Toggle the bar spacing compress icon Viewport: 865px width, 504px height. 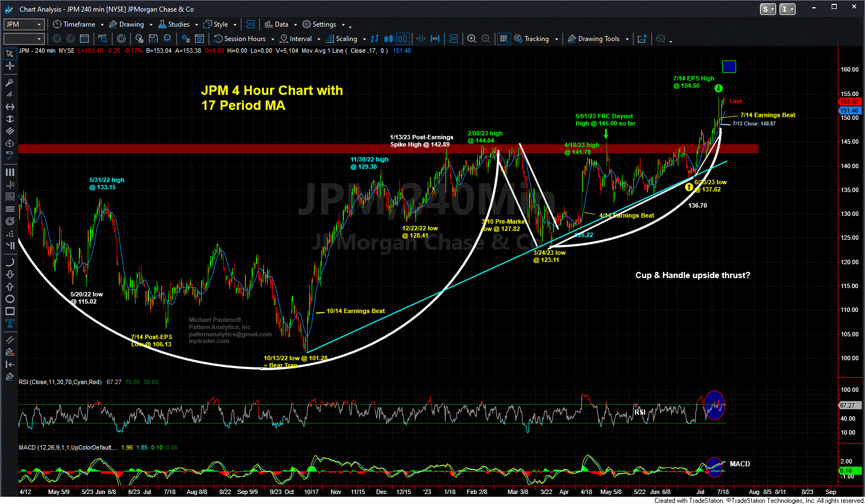pos(421,39)
